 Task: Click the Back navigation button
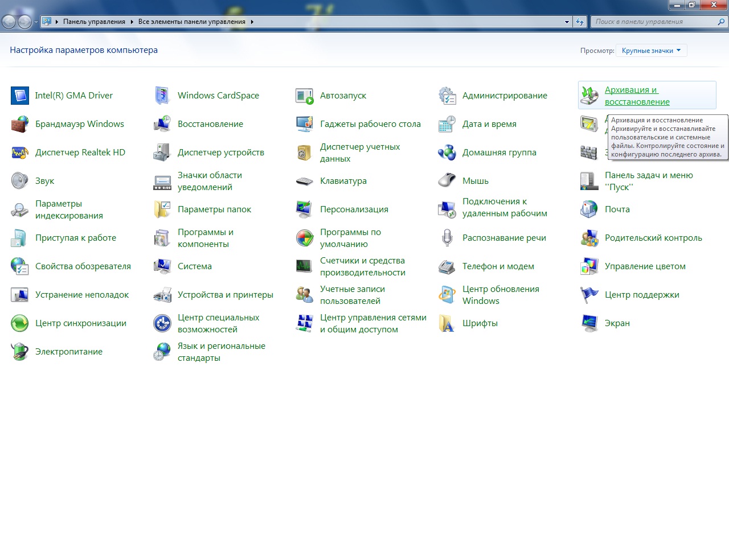point(9,22)
